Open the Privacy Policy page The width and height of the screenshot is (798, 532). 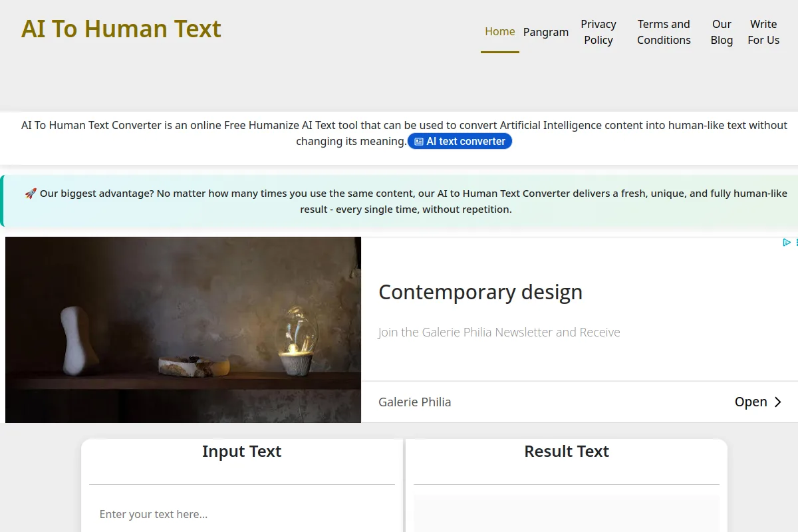click(598, 32)
